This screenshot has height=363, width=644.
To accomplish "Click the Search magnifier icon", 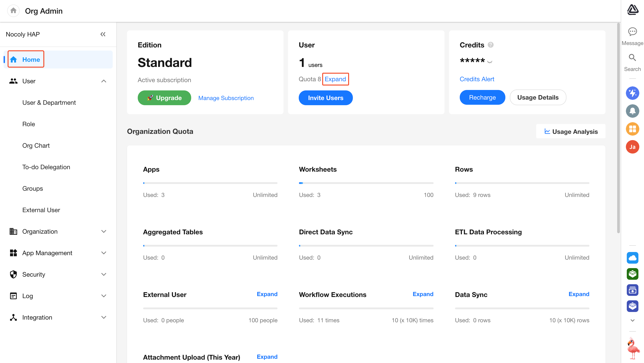I will [632, 58].
